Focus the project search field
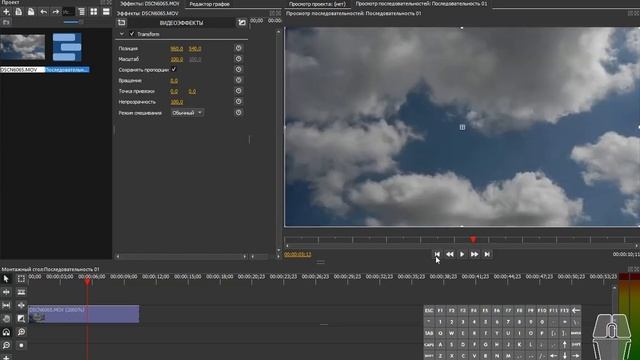This screenshot has width=640, height=360. (x=68, y=12)
